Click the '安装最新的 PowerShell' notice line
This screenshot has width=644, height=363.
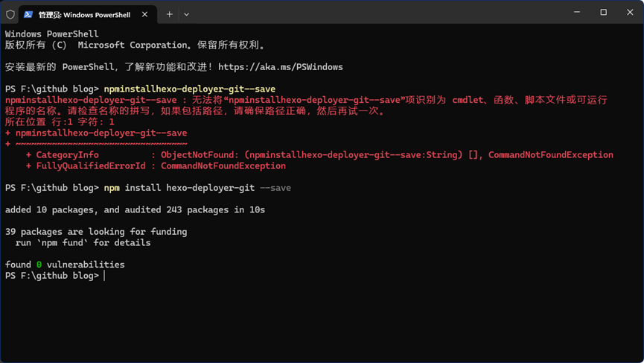click(x=173, y=67)
